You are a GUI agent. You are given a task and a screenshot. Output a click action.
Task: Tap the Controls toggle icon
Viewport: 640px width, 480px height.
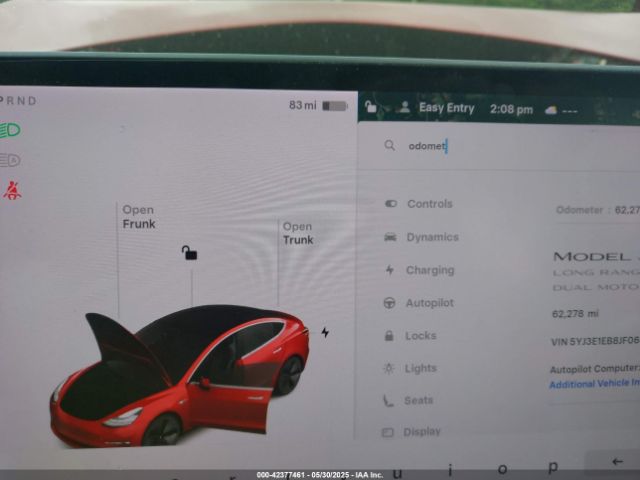pyautogui.click(x=391, y=203)
